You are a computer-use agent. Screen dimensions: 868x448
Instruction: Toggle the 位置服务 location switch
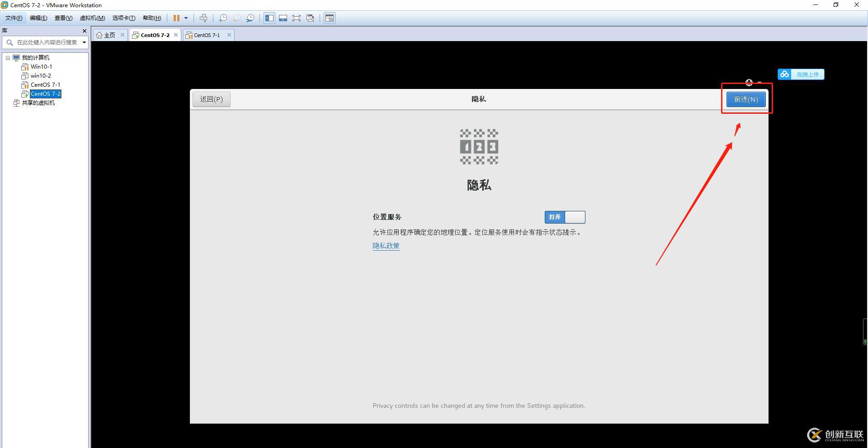[x=565, y=217]
